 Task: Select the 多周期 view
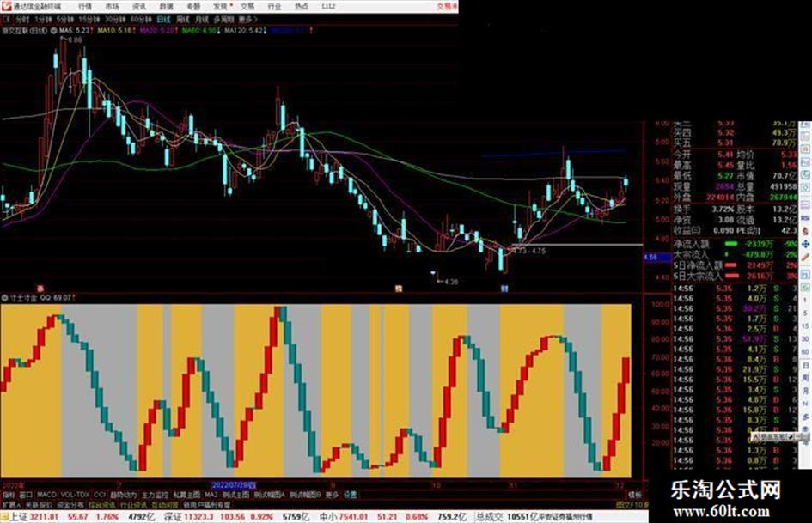pyautogui.click(x=223, y=20)
